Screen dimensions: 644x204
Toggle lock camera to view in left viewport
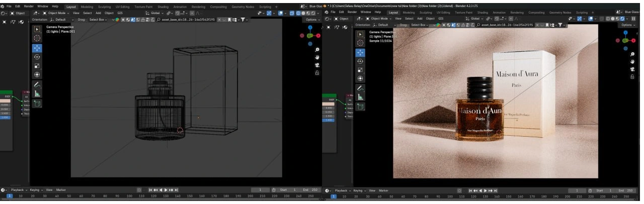[x=317, y=73]
